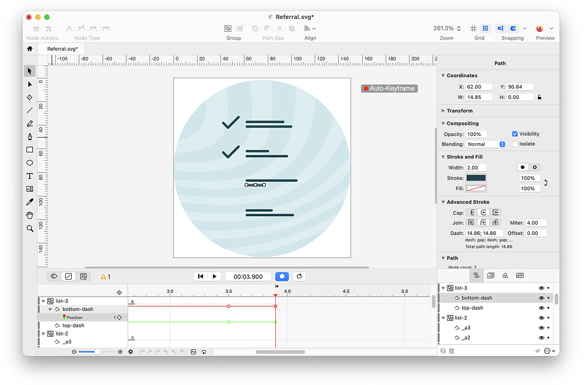Click the Home icon tab
Screen dimensions: 588x385
click(29, 49)
